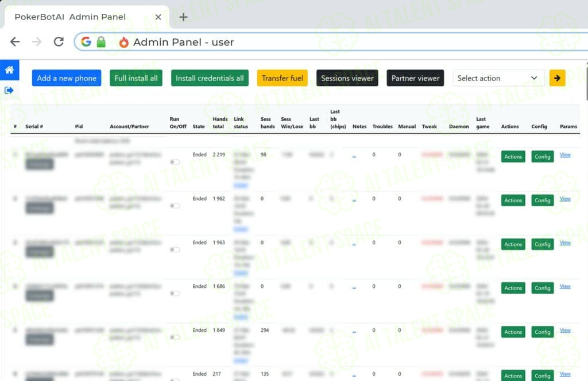Open the home sidebar icon
This screenshot has width=588, height=381.
[9, 70]
